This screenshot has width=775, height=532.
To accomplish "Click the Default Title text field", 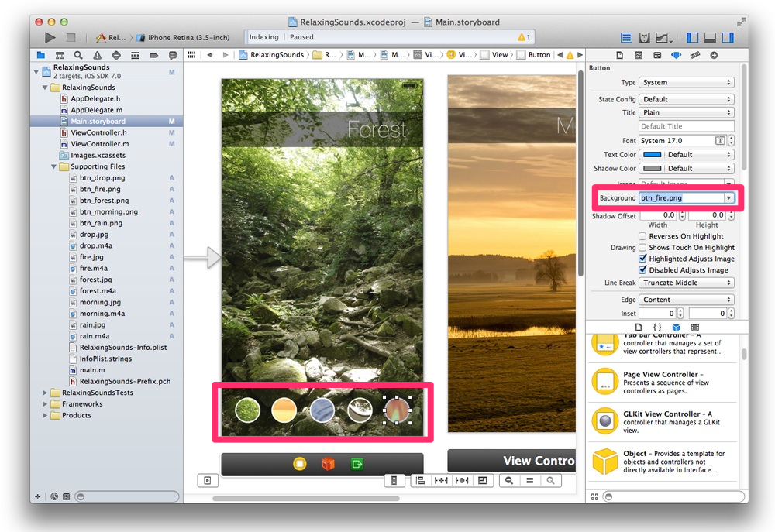I will (686, 126).
